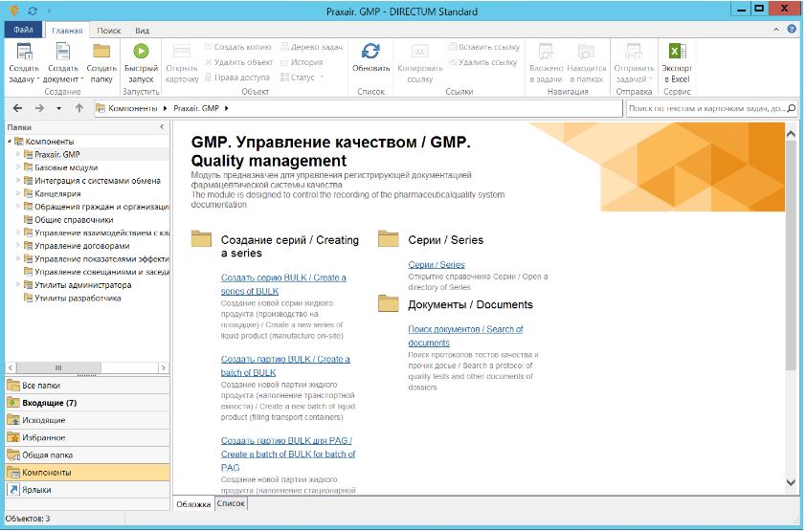
Task: Click the Обновить refresh icon
Action: point(370,51)
